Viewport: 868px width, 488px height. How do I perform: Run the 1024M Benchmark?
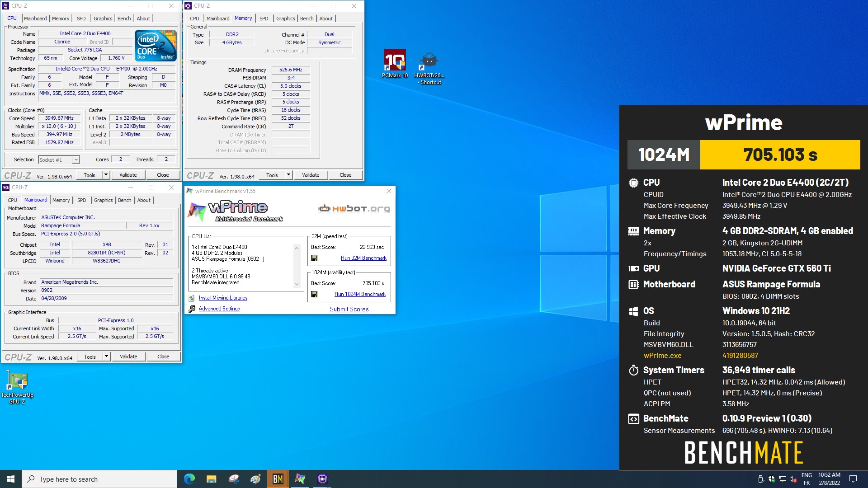pos(360,294)
